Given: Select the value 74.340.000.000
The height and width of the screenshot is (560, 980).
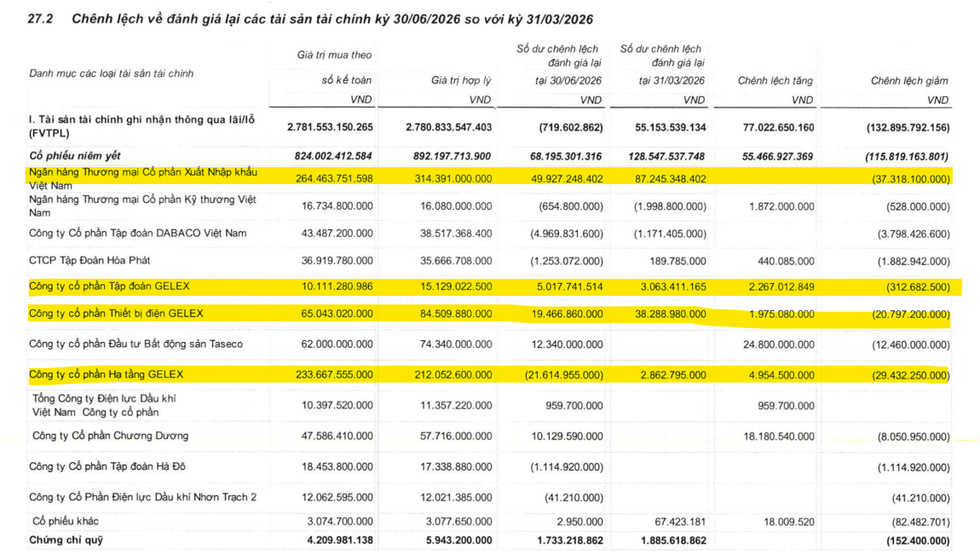Looking at the screenshot, I should click(x=456, y=344).
